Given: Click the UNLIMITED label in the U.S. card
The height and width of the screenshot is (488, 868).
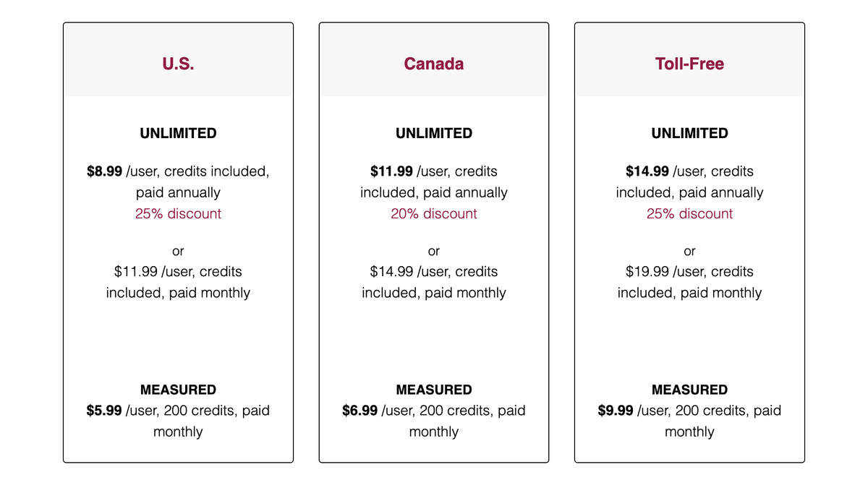Looking at the screenshot, I should coord(178,134).
